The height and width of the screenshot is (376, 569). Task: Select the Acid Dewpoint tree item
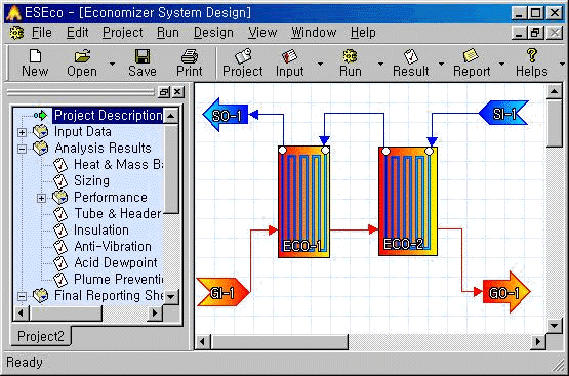click(x=116, y=262)
